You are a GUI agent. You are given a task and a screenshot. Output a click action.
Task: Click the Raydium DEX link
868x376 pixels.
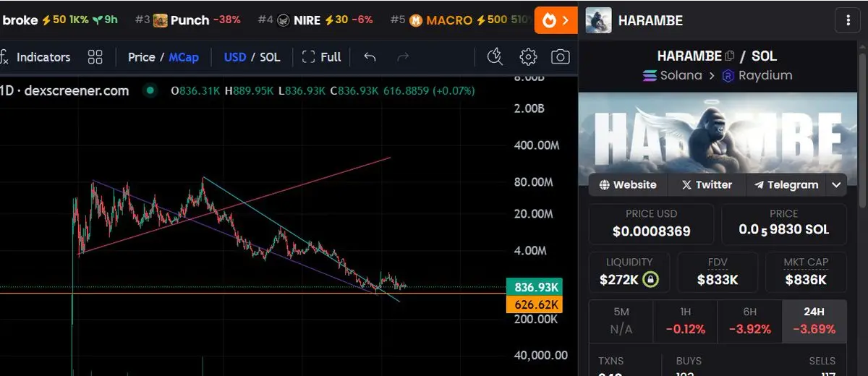pos(756,75)
